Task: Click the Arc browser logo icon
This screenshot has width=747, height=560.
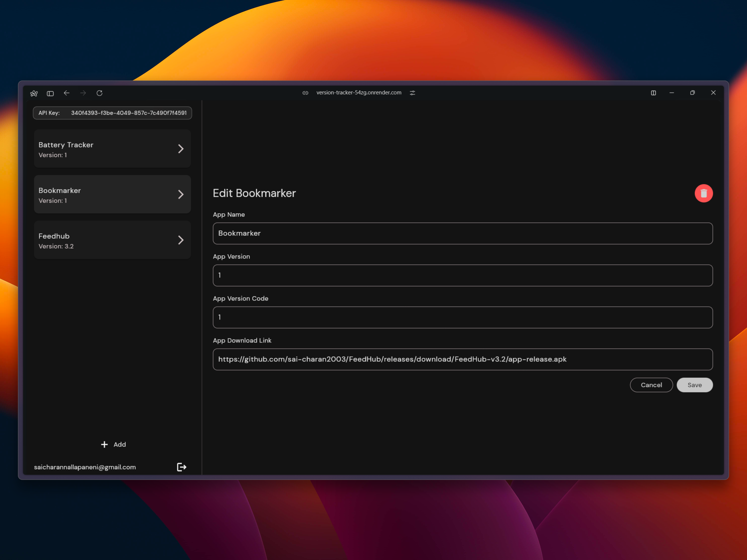Action: (x=34, y=93)
